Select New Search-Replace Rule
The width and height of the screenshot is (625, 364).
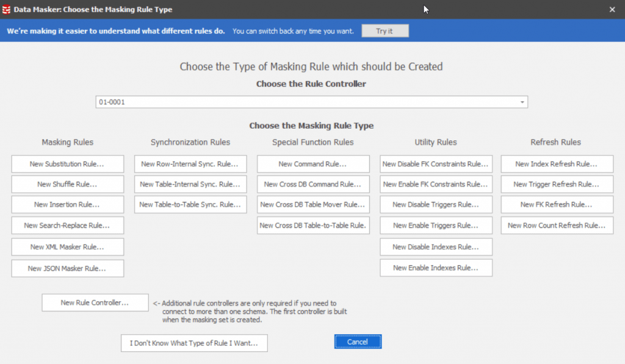pyautogui.click(x=67, y=226)
